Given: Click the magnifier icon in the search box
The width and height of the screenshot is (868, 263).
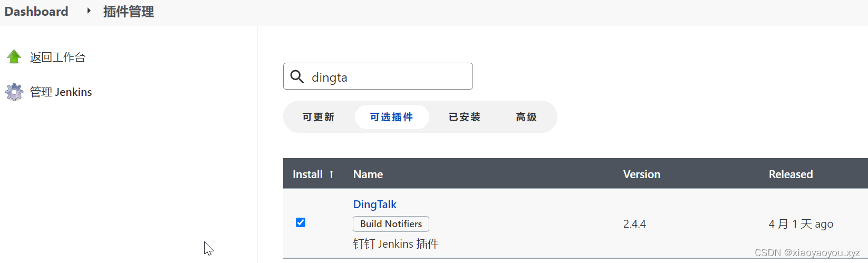Looking at the screenshot, I should (297, 77).
